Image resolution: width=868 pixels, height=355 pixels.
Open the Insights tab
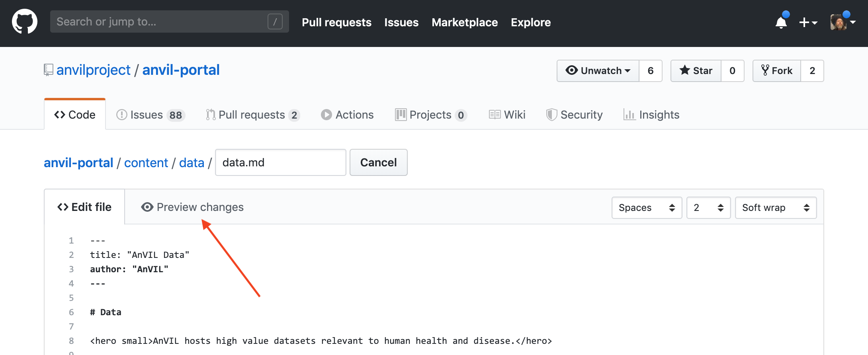651,115
